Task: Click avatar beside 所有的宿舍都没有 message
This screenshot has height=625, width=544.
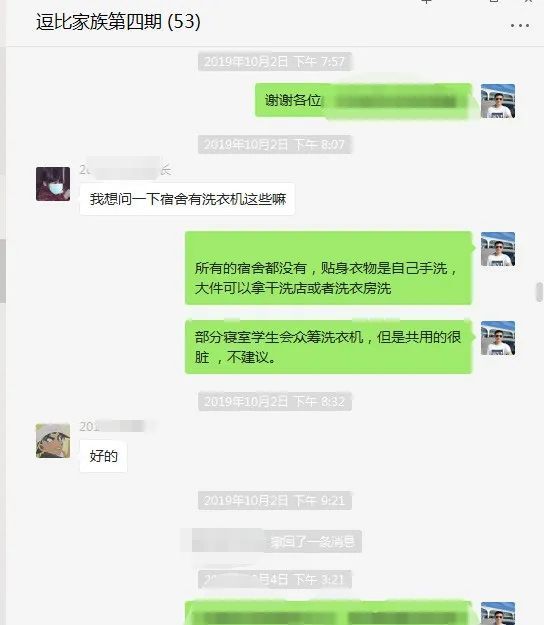Action: pos(498,249)
